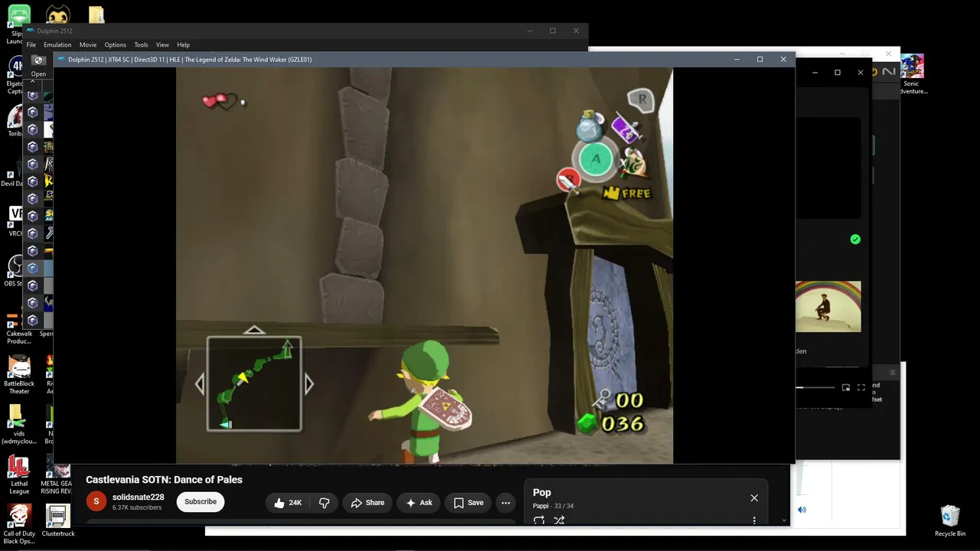The image size is (980, 551).
Task: Open the Emulation menu in Dolphin
Action: [57, 45]
